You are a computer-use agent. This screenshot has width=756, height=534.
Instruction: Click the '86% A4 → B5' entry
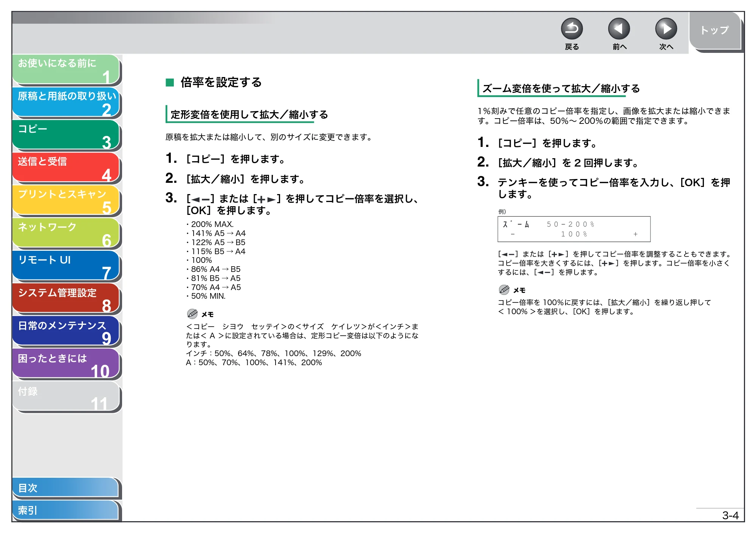pyautogui.click(x=216, y=269)
